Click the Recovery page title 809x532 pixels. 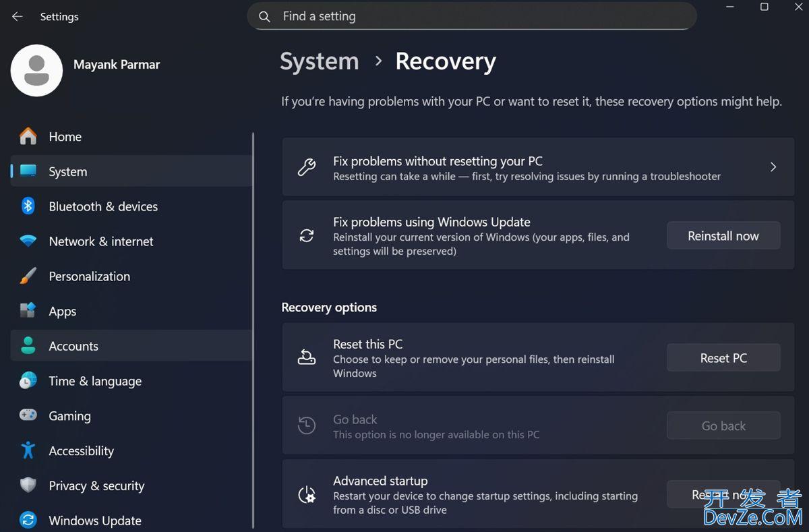coord(446,61)
